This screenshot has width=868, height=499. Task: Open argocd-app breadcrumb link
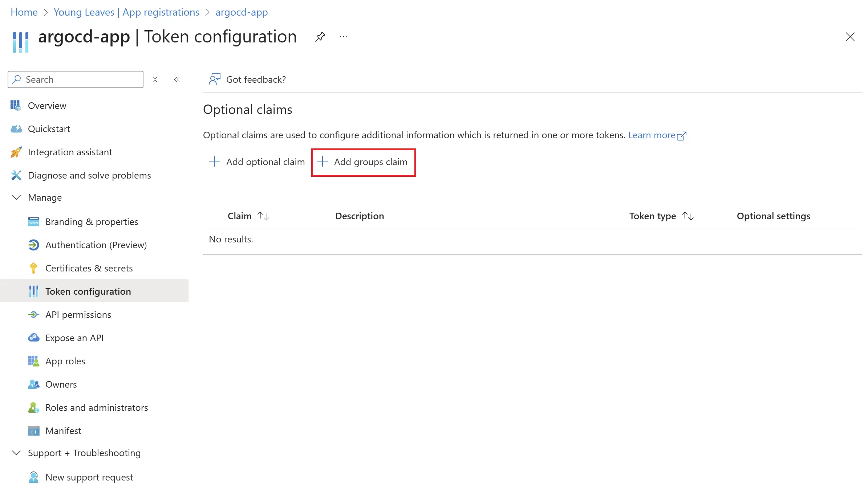click(x=242, y=12)
